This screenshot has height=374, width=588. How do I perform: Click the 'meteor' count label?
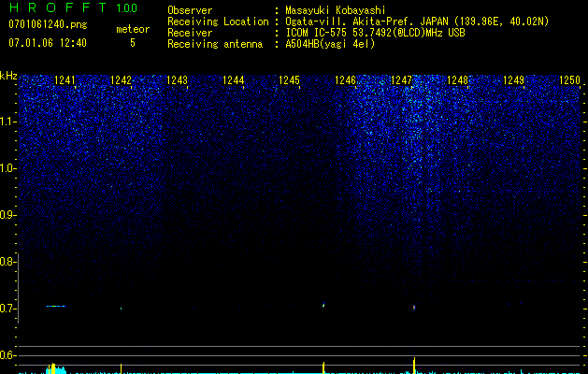point(133,29)
